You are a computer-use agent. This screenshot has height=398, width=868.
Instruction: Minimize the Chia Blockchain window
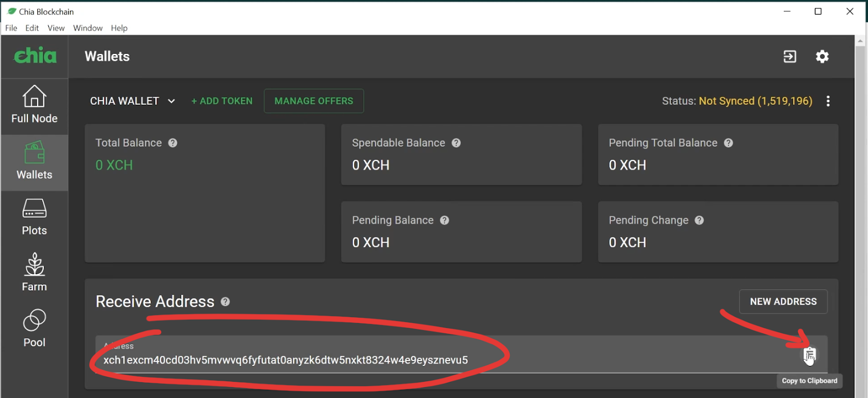coord(787,11)
